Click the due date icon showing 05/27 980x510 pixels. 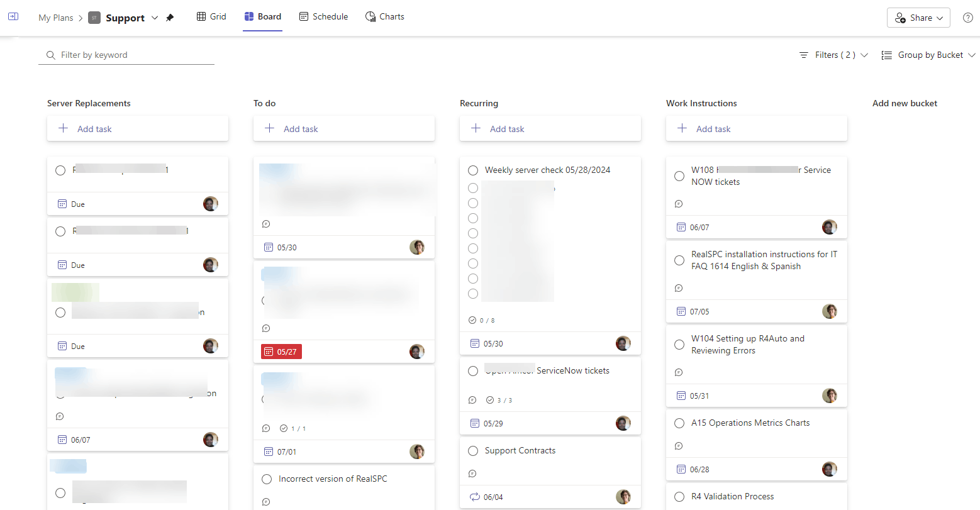pos(269,352)
